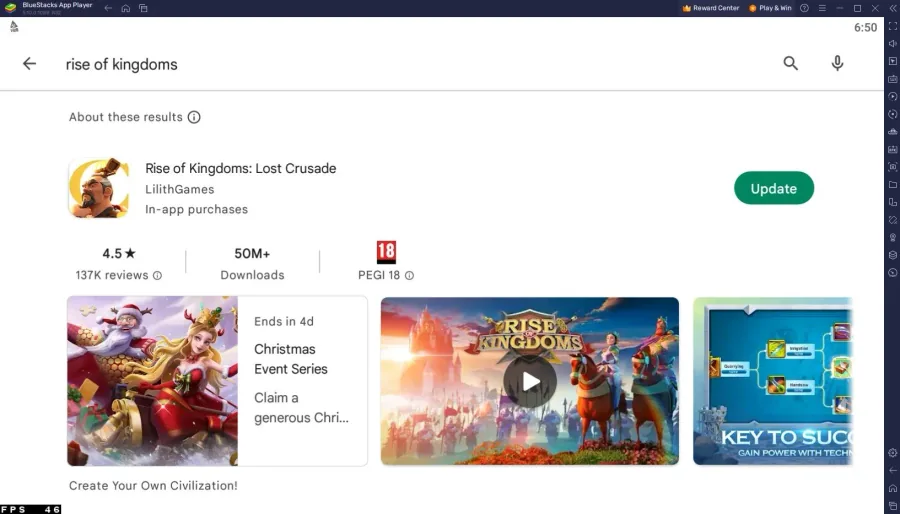Viewport: 900px width, 514px height.
Task: Open the Key to Success screenshot thumbnail
Action: (773, 381)
